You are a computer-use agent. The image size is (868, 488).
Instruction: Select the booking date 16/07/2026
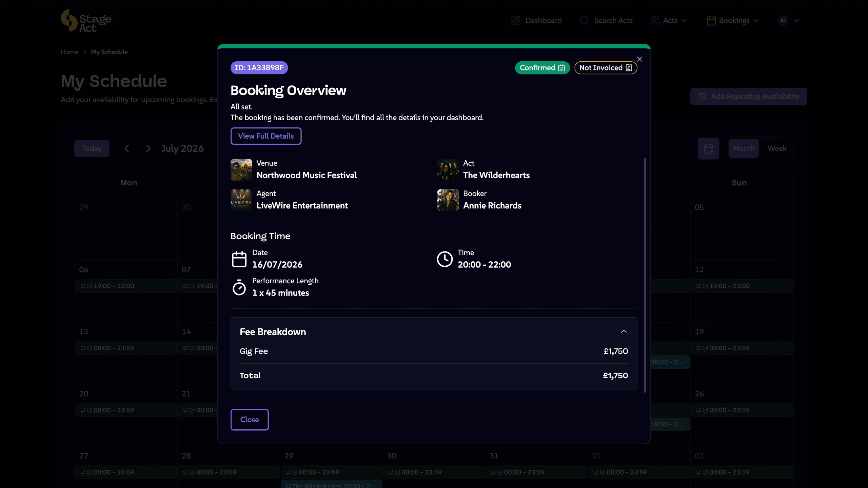[x=277, y=265]
